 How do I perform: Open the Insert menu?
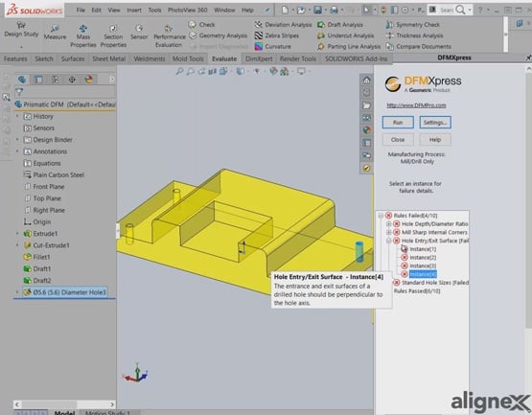pos(134,11)
